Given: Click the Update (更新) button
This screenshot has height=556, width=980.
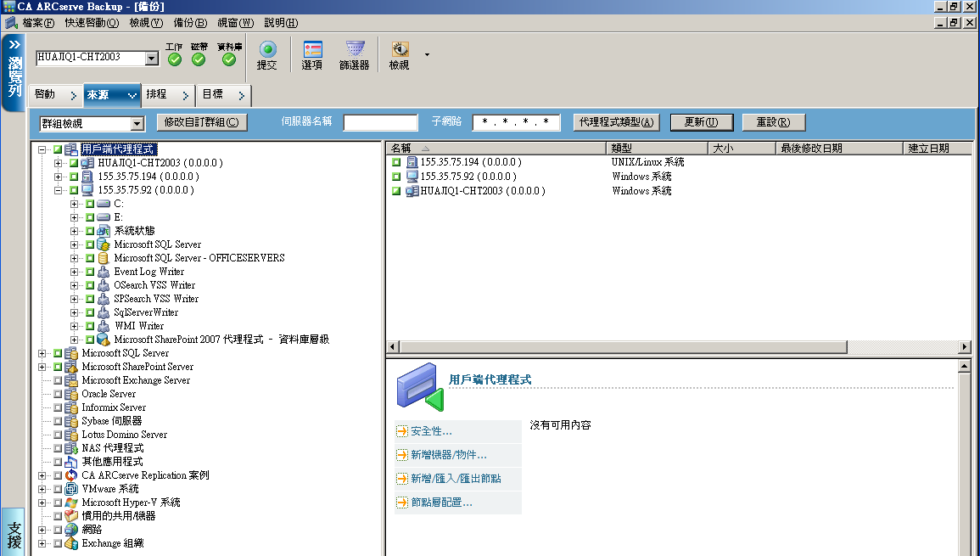Looking at the screenshot, I should click(701, 122).
